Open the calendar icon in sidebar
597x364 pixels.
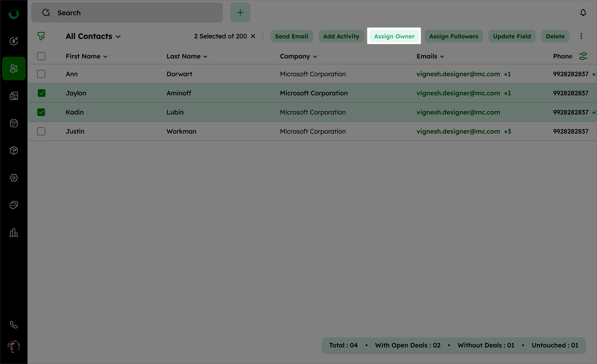point(14,123)
